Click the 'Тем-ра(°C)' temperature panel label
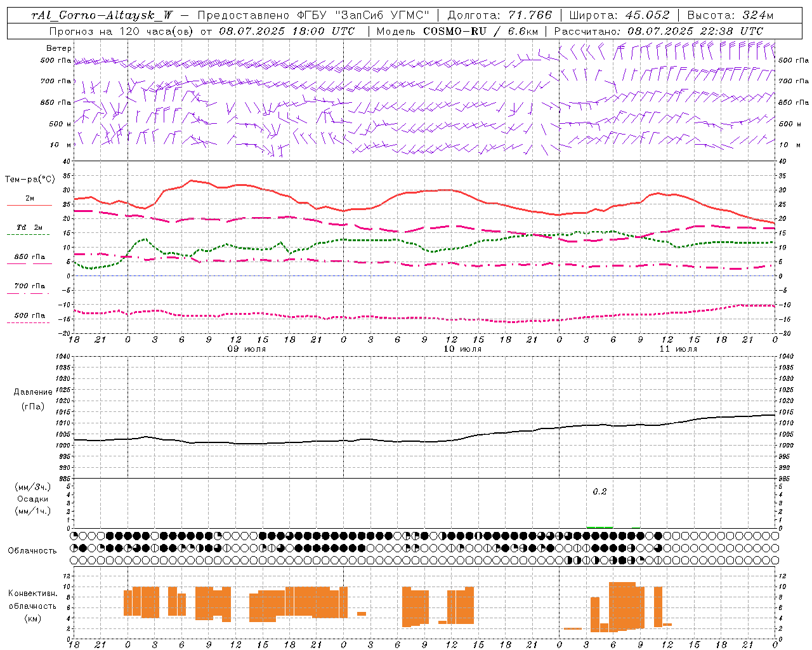This screenshot has width=812, height=650. [x=30, y=180]
